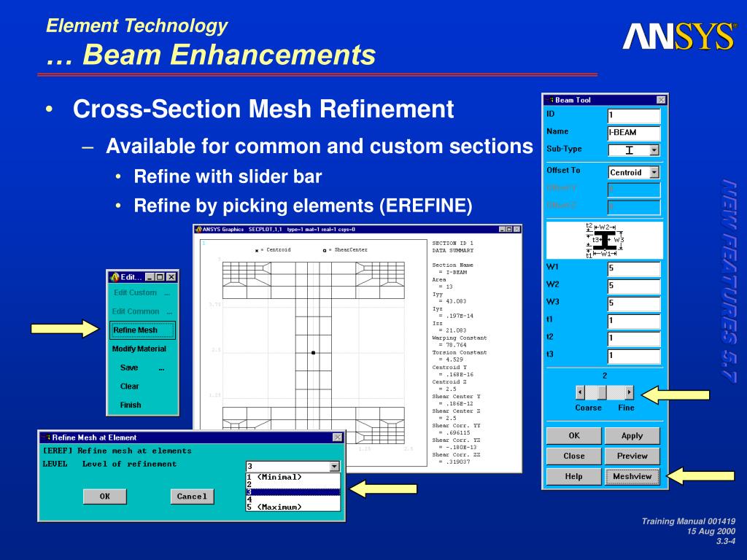
Task: Click the Preview button in Beam Tool
Action: (632, 456)
